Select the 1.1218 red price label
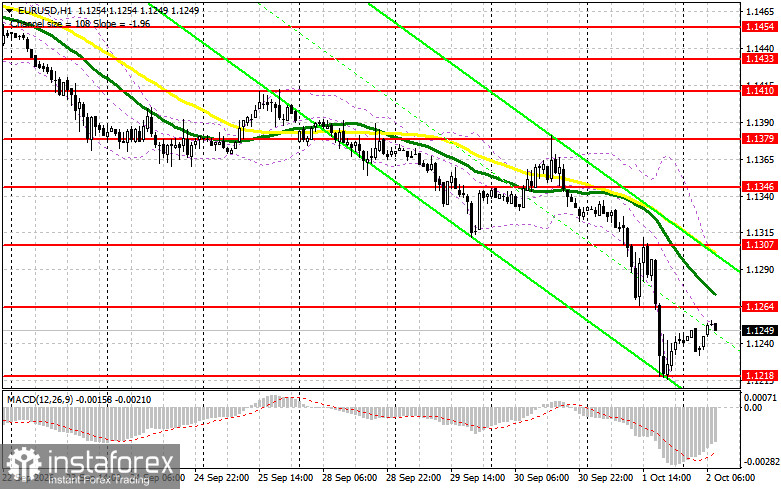 pyautogui.click(x=759, y=375)
